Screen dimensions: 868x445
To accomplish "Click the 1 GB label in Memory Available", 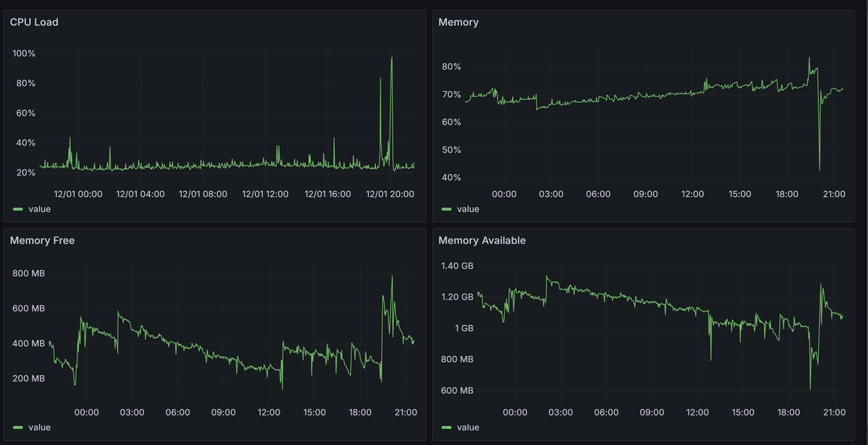I will pos(463,328).
